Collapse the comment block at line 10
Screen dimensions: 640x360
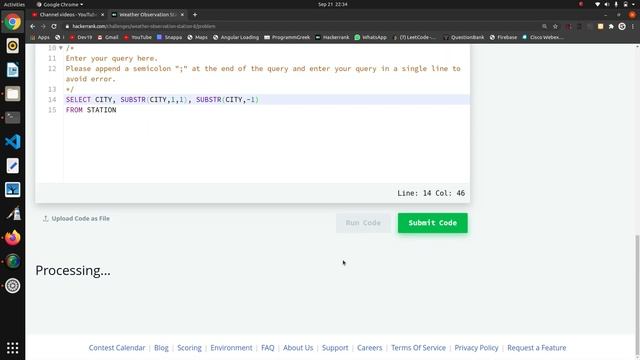click(x=61, y=48)
